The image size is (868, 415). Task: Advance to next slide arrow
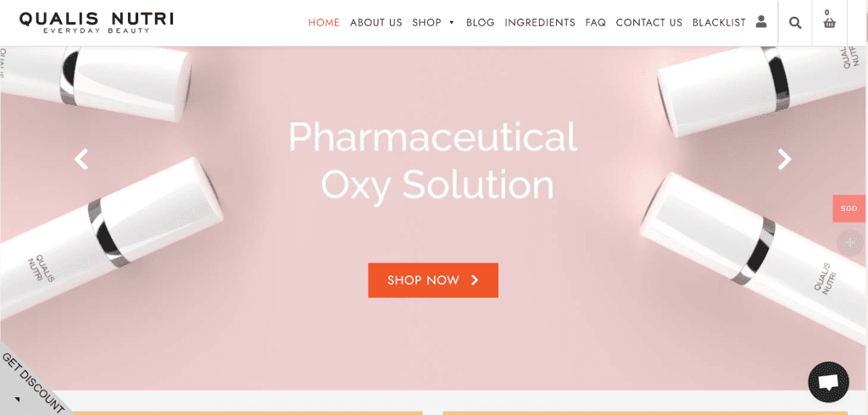784,159
